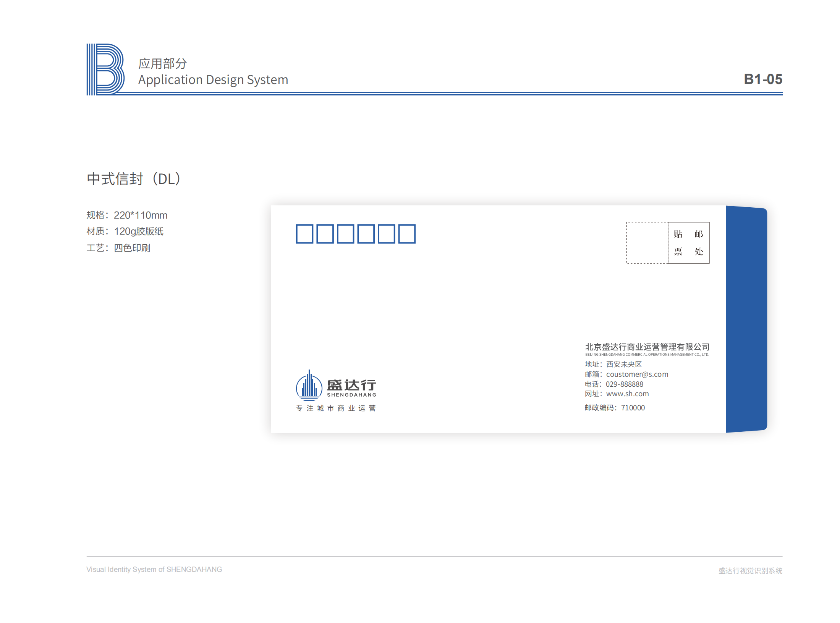Click the Visual Identity System footer text
The image size is (840, 623).
(x=154, y=570)
